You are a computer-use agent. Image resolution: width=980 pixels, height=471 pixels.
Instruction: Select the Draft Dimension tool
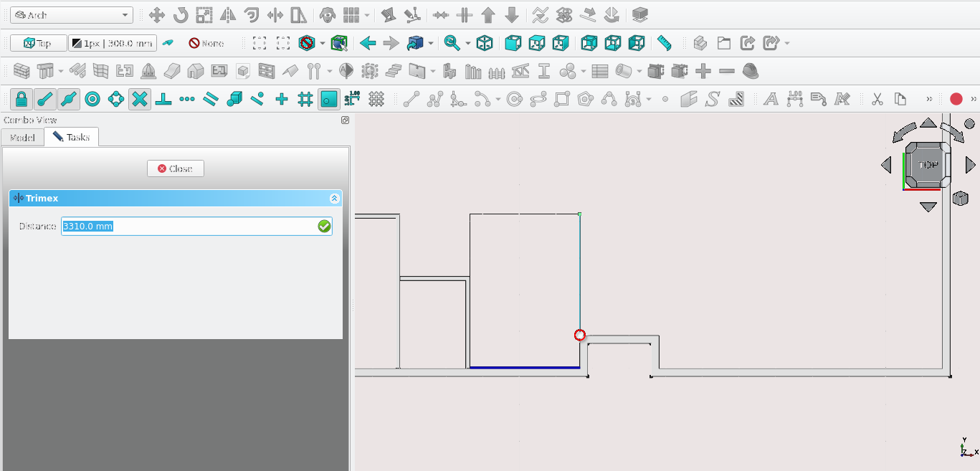pyautogui.click(x=794, y=100)
